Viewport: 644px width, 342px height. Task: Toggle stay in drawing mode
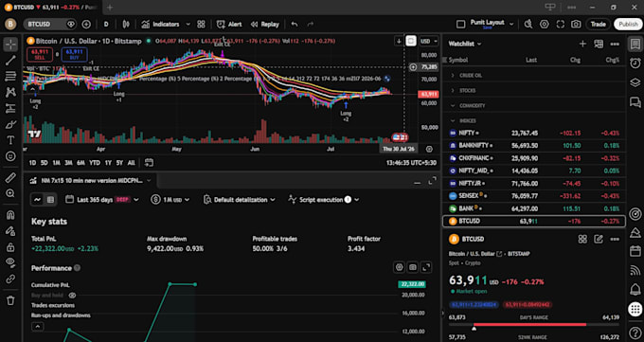coord(10,231)
